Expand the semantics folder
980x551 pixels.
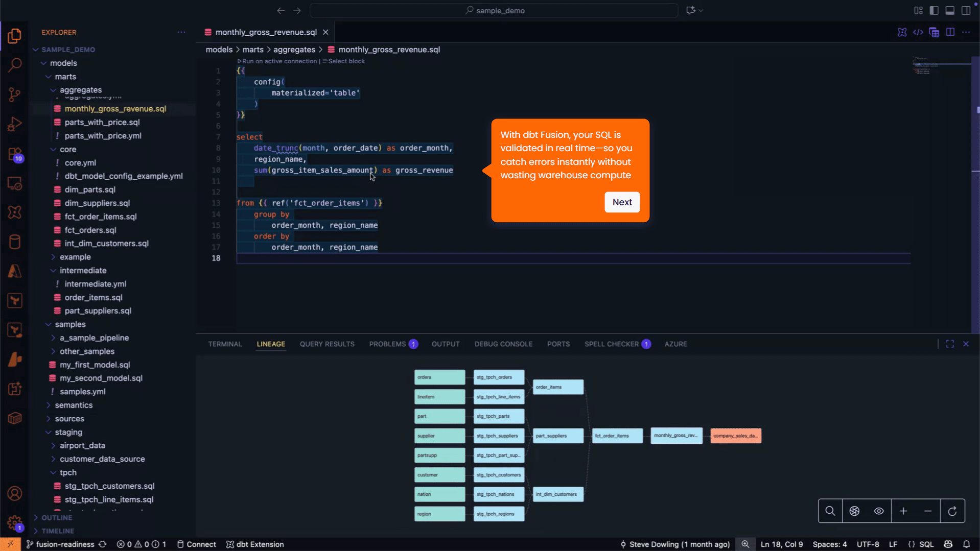74,405
